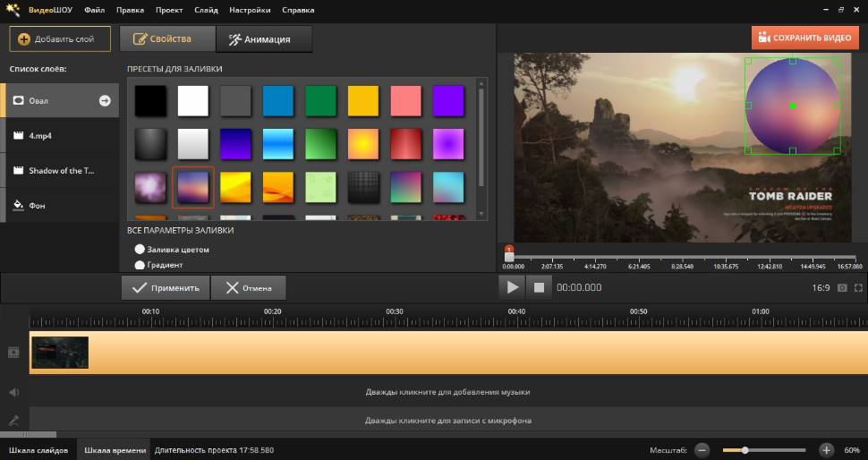This screenshot has height=460, width=868.
Task: Click the Отмена button
Action: [249, 288]
